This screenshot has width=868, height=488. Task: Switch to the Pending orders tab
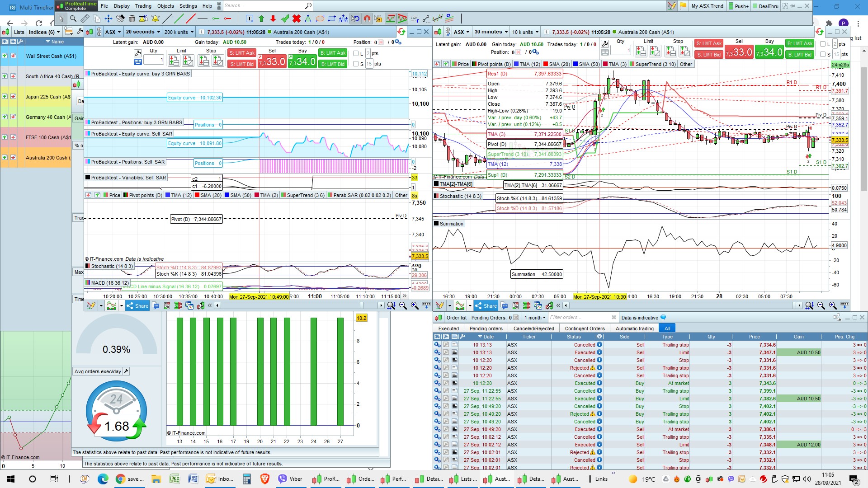click(486, 328)
